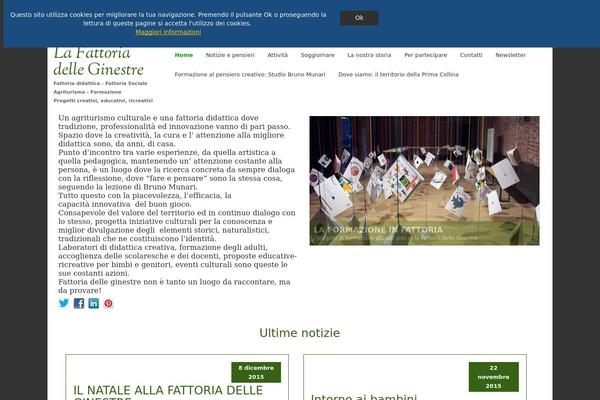Accept cookies with the Ok button
The width and height of the screenshot is (600, 400).
coord(359,18)
